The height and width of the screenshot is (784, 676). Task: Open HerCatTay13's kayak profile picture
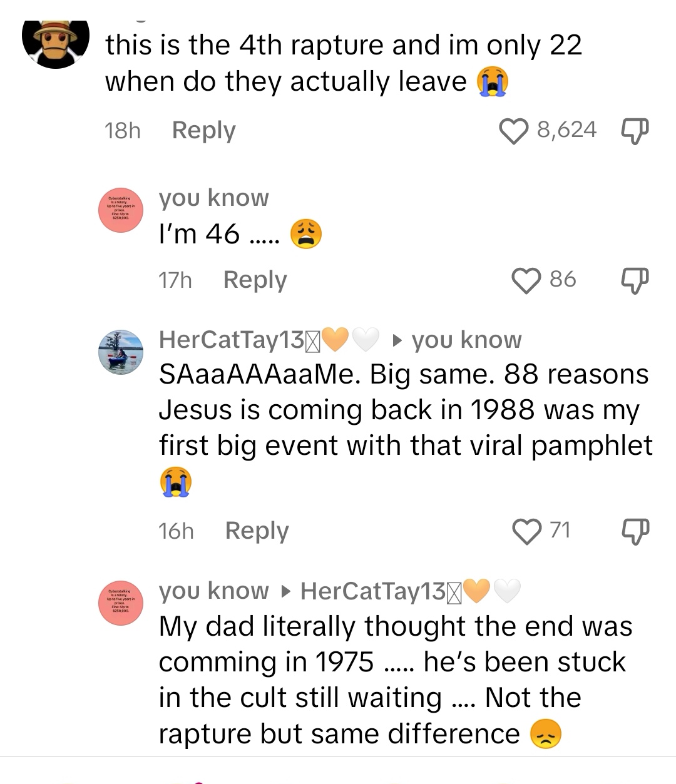(121, 352)
